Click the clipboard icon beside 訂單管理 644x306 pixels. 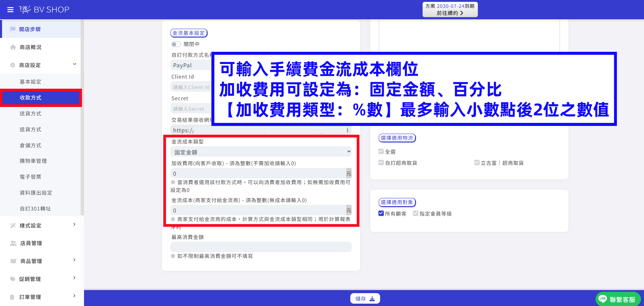[x=13, y=297]
